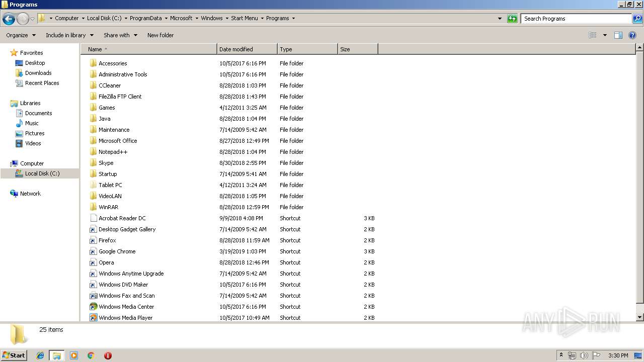Click the Back navigation arrow

(9, 19)
